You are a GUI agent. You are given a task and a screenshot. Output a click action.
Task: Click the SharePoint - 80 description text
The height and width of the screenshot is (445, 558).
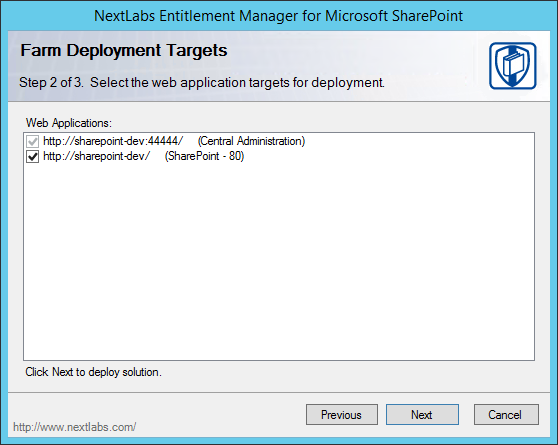point(204,156)
